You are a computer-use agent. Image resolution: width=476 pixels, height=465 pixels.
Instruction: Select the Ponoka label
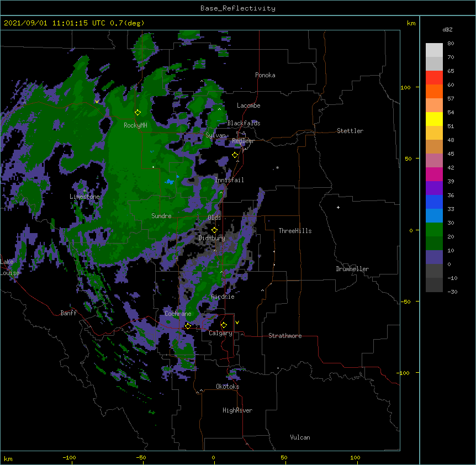(265, 75)
